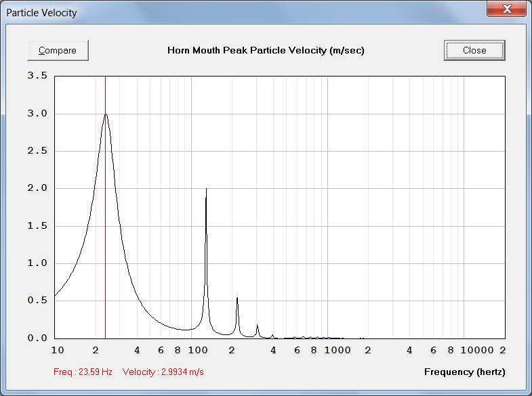This screenshot has width=532, height=396.
Task: Click the '100' x-axis label
Action: click(198, 350)
